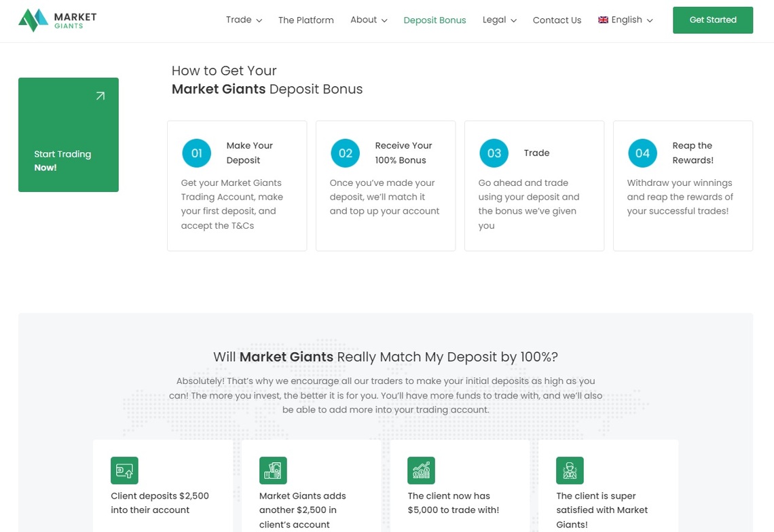Image resolution: width=774 pixels, height=532 pixels.
Task: Click the 02 step circle icon
Action: (345, 153)
